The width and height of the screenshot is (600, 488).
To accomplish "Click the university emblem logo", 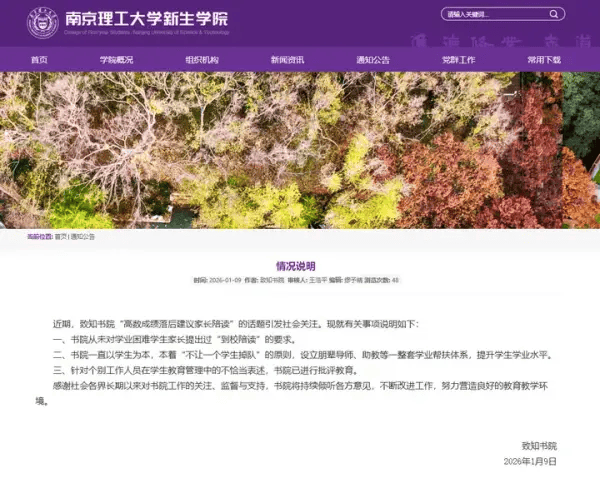I will 43,22.
